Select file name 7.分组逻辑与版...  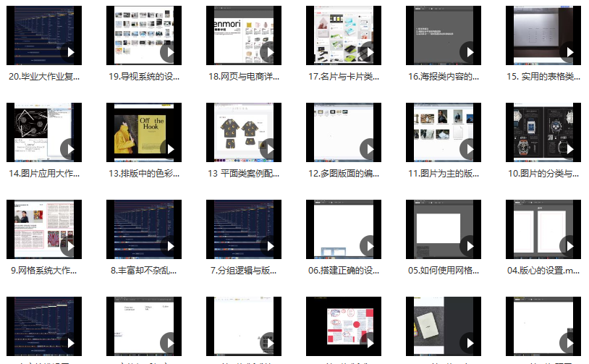tap(244, 271)
